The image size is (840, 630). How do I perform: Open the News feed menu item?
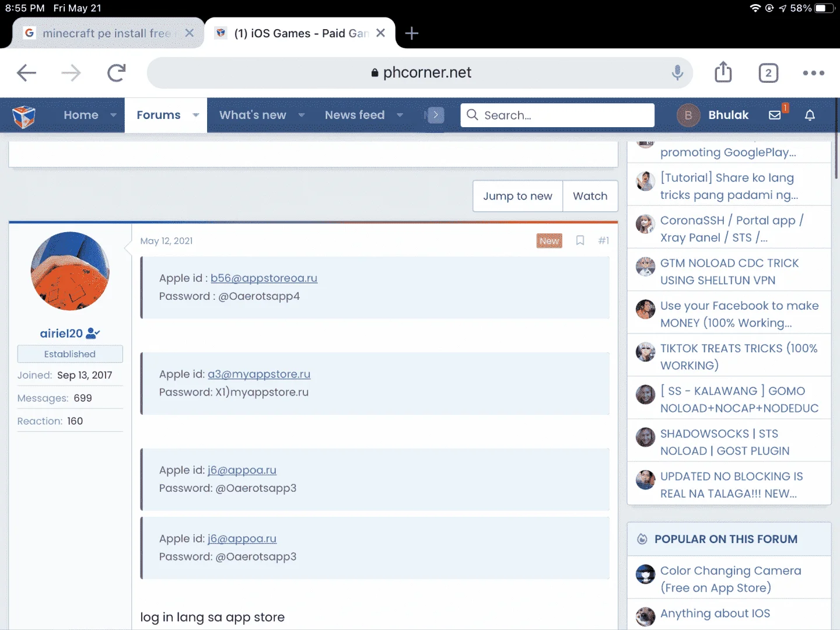pyautogui.click(x=355, y=115)
